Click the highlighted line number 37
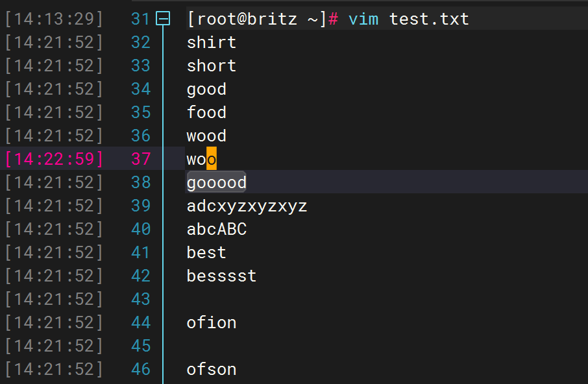The width and height of the screenshot is (588, 384). coord(141,159)
